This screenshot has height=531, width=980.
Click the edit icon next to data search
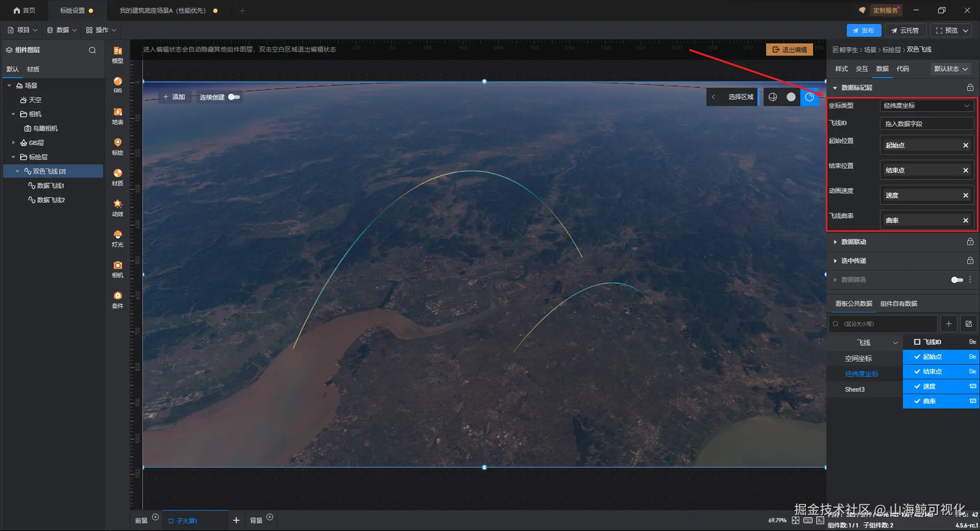tap(968, 324)
